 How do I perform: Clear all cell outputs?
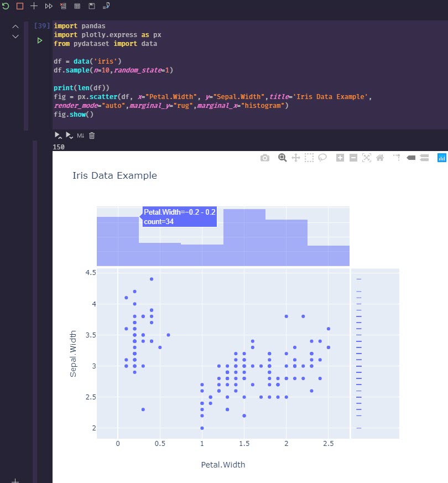[63, 6]
